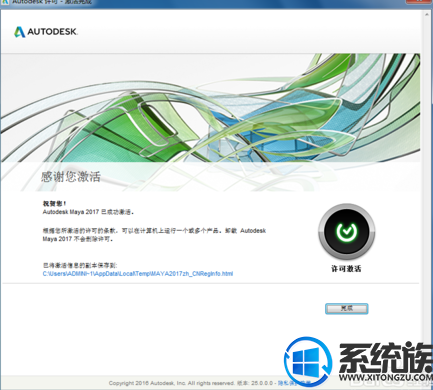
Task: Click the scrollbar up arrow
Action: pyautogui.click(x=427, y=15)
